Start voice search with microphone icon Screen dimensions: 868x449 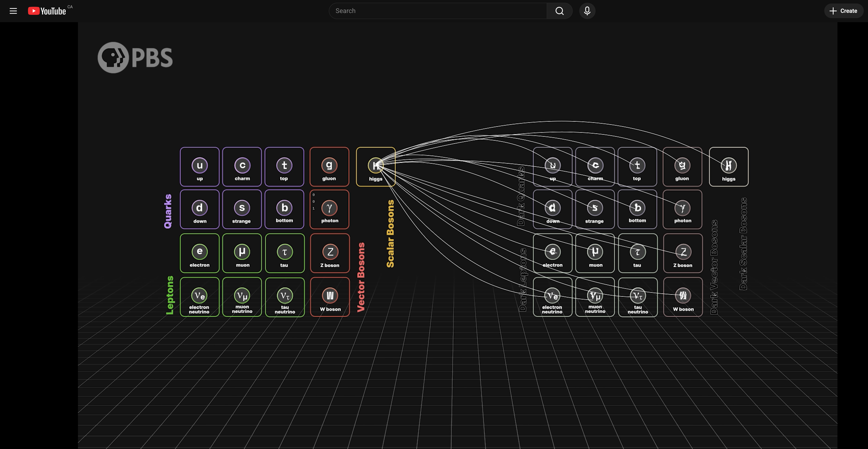pos(587,11)
